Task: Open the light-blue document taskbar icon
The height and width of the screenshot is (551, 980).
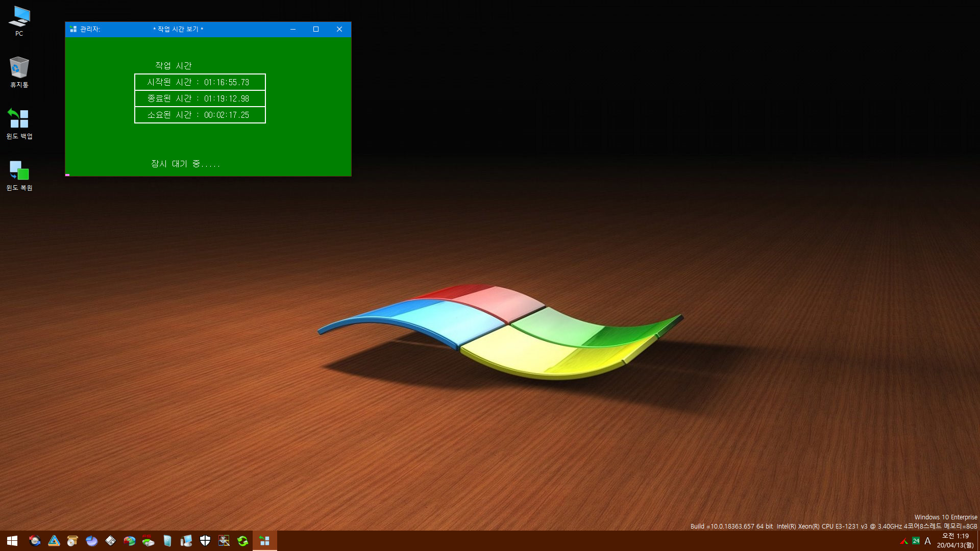Action: (167, 541)
